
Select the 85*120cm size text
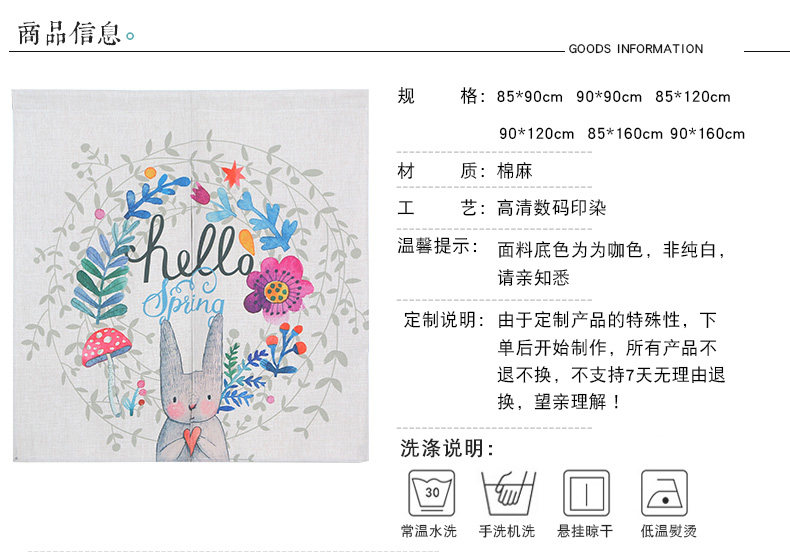[x=693, y=97]
